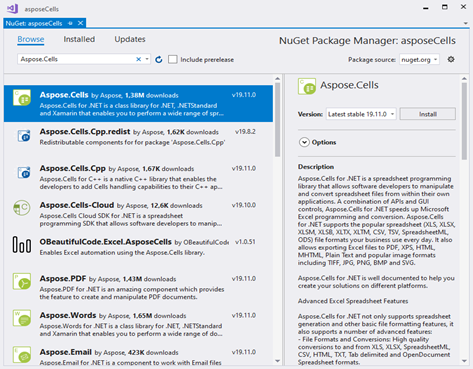Click the Aspose.Cells.Cpp package icon
Viewport: 473px width, 369px height.
tap(24, 172)
